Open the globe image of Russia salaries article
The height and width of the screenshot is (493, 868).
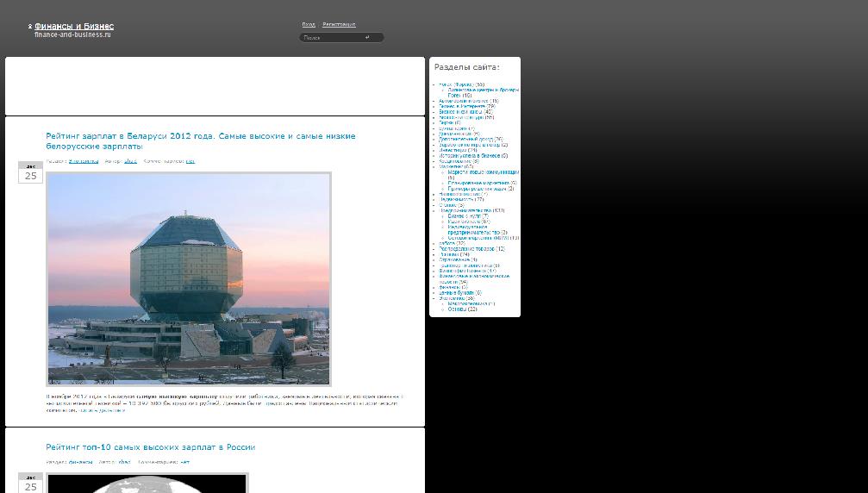pos(147,483)
